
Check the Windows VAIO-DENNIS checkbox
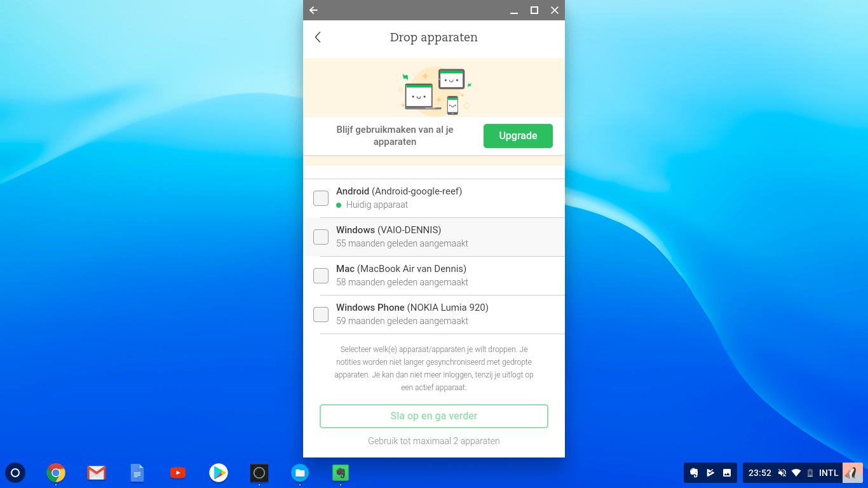[321, 237]
